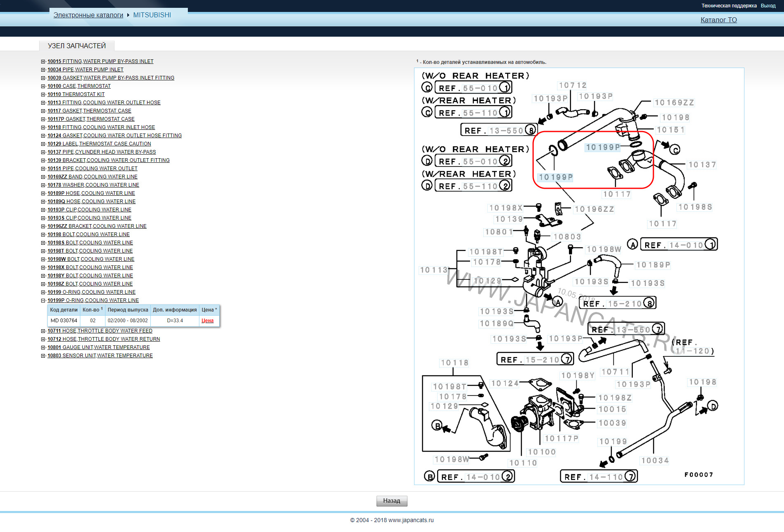
Task: Select the 10189P callout in the diagram
Action: pyautogui.click(x=653, y=265)
